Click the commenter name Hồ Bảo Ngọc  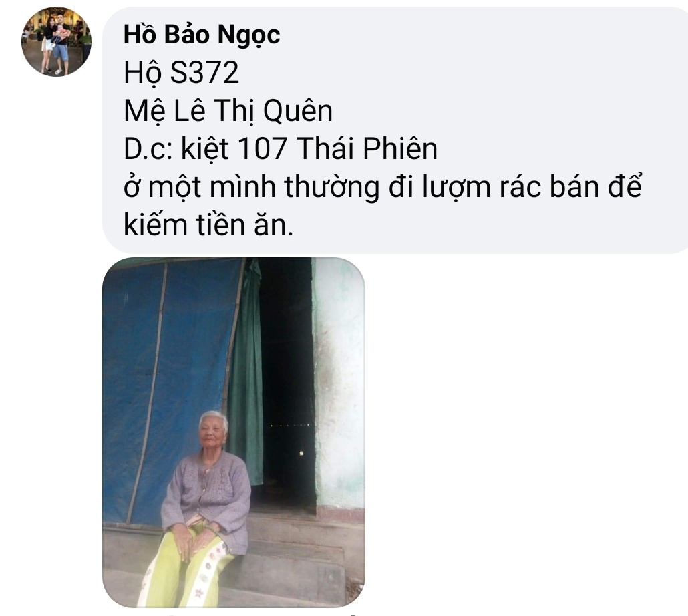(202, 35)
